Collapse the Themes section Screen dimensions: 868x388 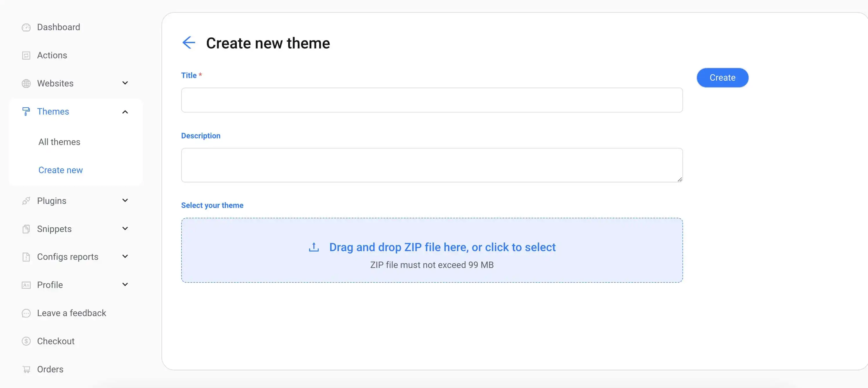coord(125,112)
